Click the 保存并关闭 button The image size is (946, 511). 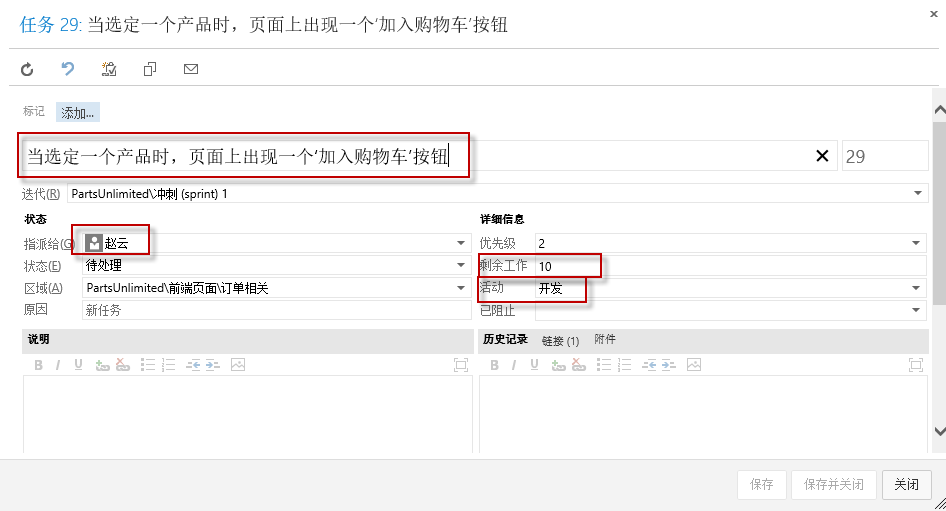(833, 484)
